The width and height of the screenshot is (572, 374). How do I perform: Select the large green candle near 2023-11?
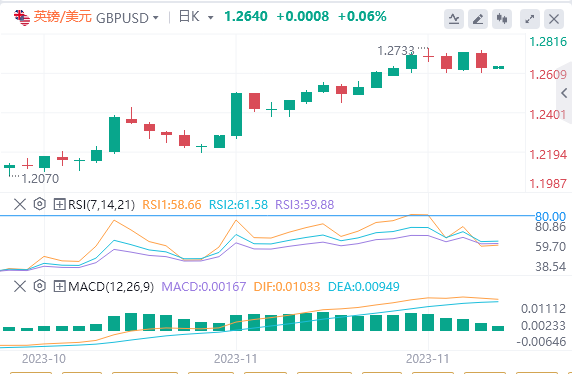click(236, 115)
